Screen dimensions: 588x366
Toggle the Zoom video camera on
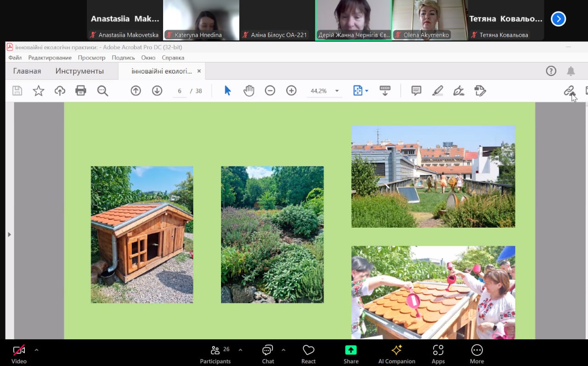[19, 351]
